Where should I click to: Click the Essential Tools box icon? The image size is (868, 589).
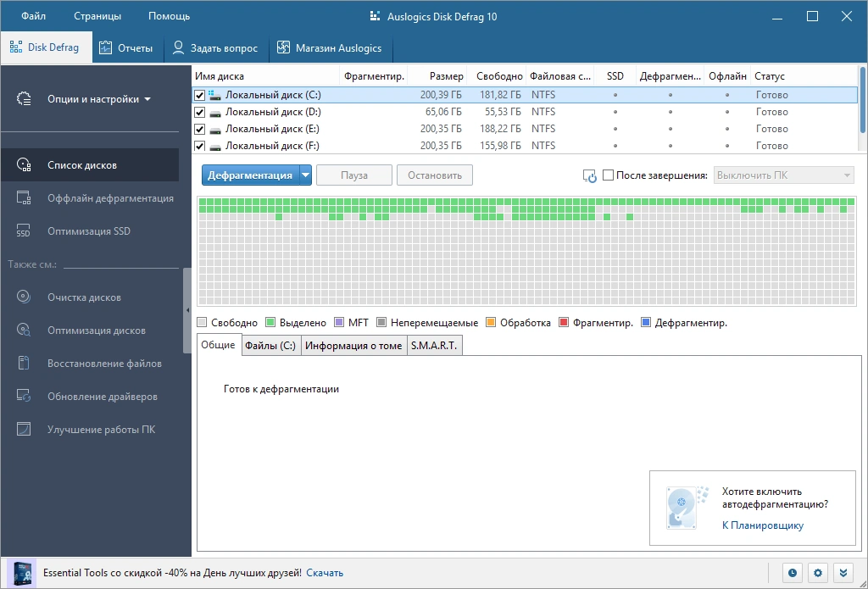(x=23, y=574)
